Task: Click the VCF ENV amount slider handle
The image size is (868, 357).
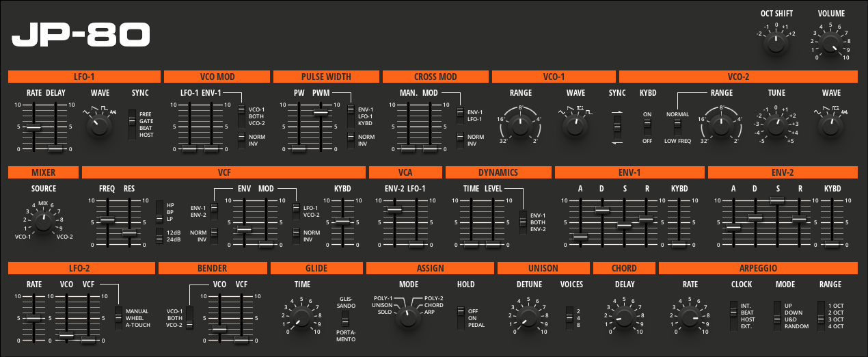Action: tap(244, 230)
